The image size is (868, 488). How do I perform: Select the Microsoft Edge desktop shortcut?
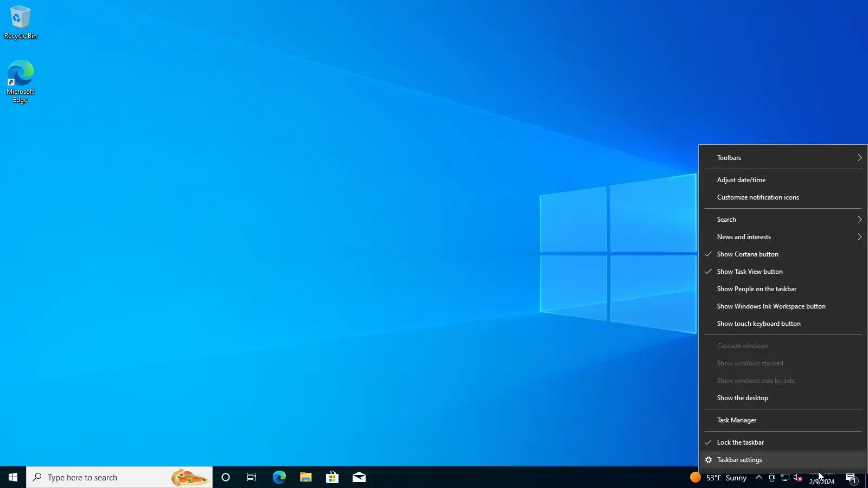[21, 81]
